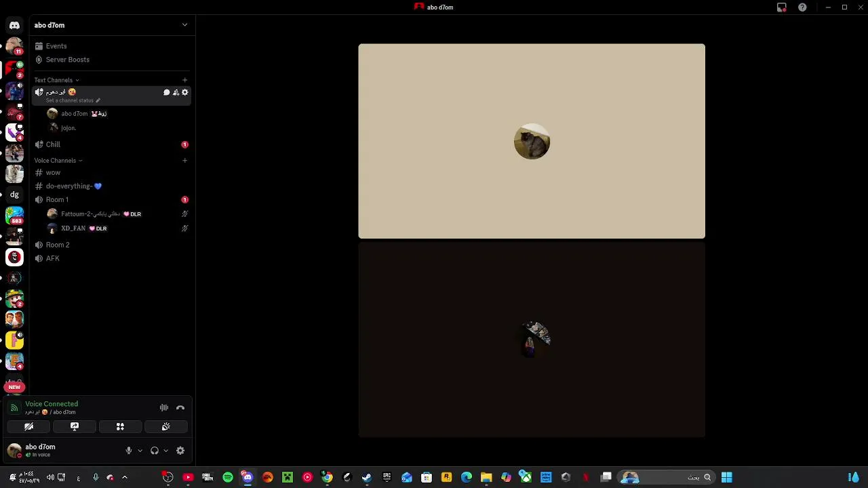Viewport: 868px width, 488px height.
Task: Open the inbox icon in title bar
Action: (782, 7)
